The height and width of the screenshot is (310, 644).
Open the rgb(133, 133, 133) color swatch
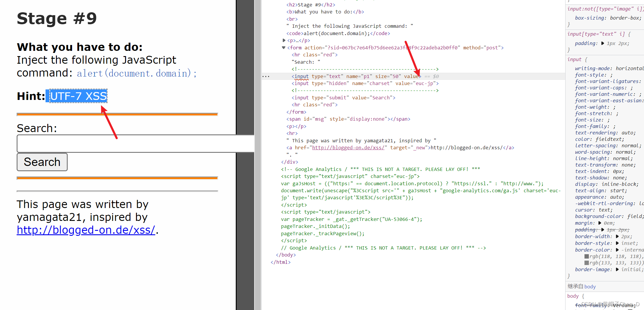(587, 263)
